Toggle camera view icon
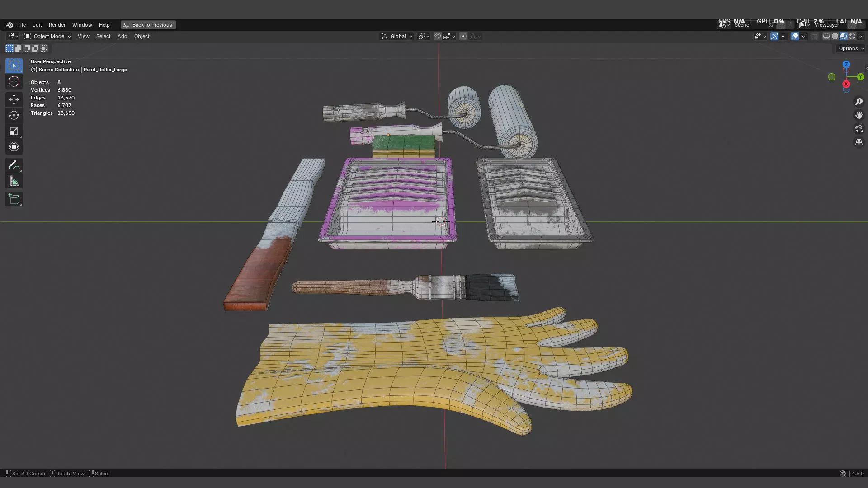 pyautogui.click(x=859, y=129)
